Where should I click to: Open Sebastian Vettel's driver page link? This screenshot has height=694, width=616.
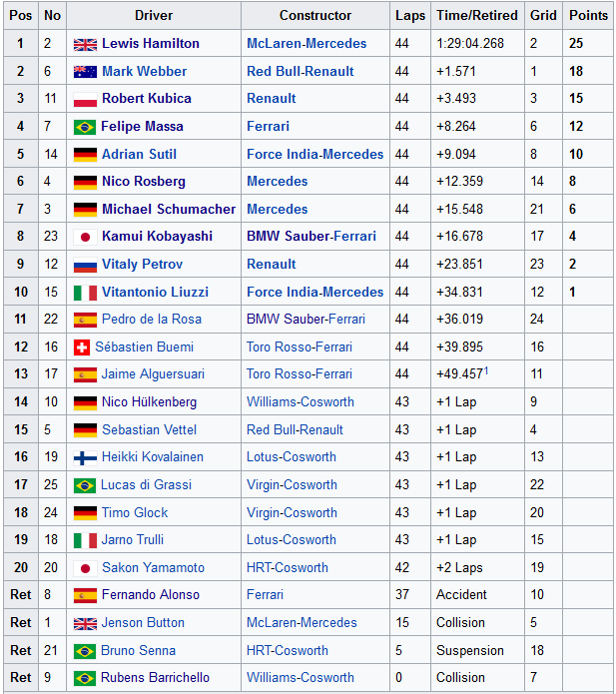[x=149, y=429]
